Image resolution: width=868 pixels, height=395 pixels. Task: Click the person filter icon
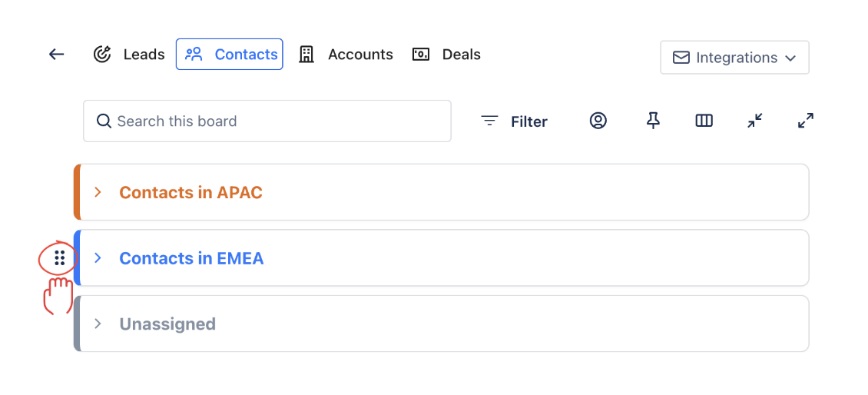point(598,121)
